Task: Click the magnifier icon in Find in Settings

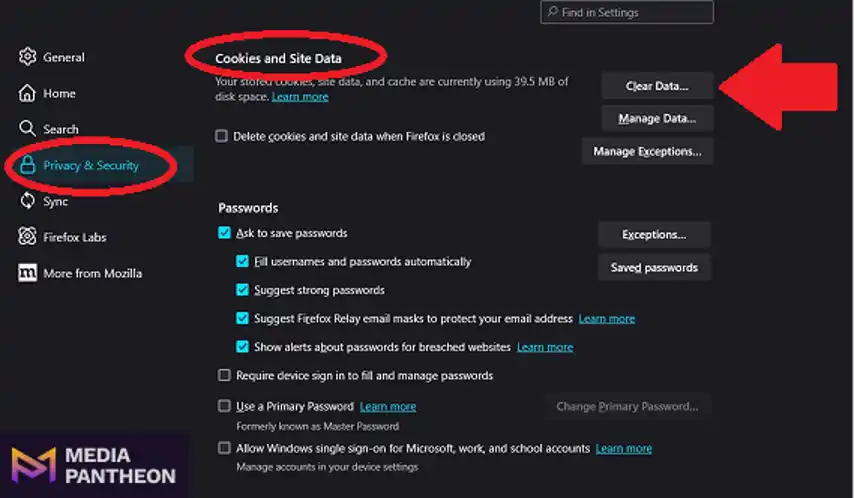Action: [553, 11]
